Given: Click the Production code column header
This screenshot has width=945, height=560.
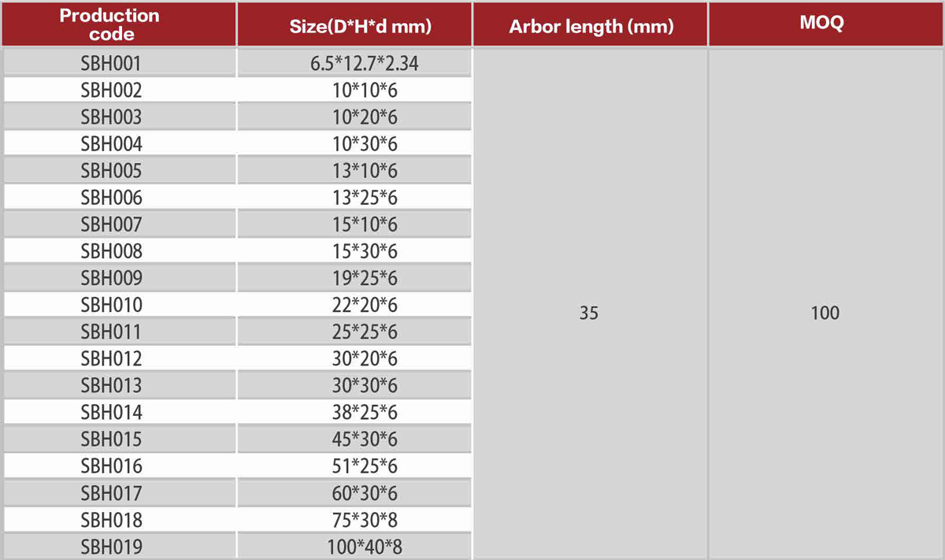Looking at the screenshot, I should coord(109,24).
